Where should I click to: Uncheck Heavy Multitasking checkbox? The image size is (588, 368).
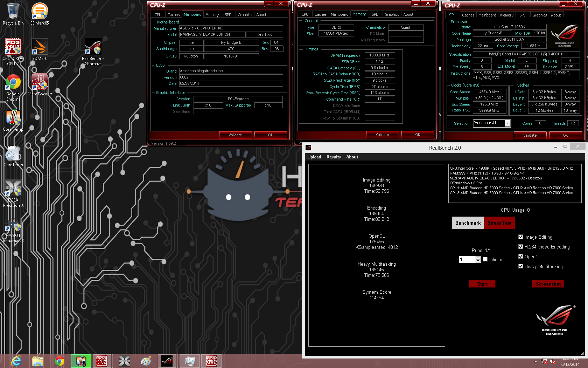pyautogui.click(x=520, y=266)
